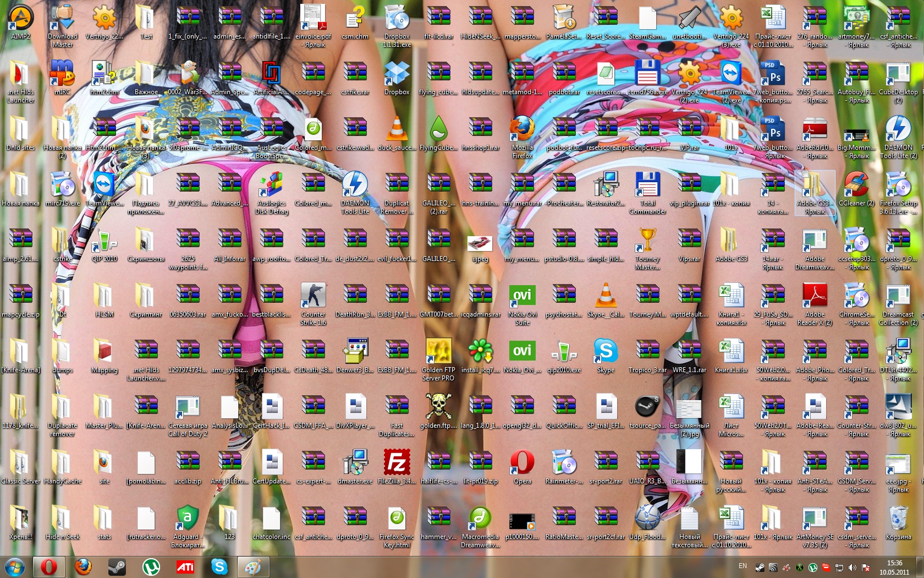This screenshot has height=578, width=924.
Task: Switch to Skype taskbar button
Action: click(x=219, y=566)
